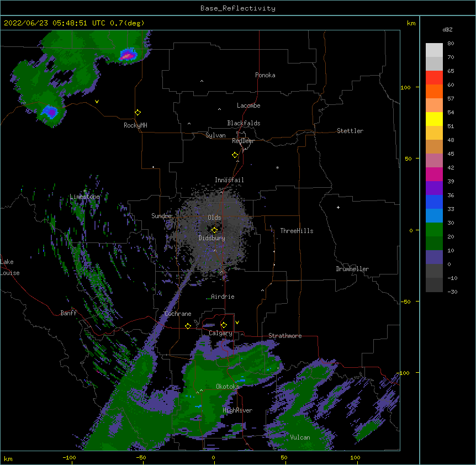This screenshot has height=465, width=476.
Task: Click the yellow marker near RockyMH
Action: [x=137, y=112]
